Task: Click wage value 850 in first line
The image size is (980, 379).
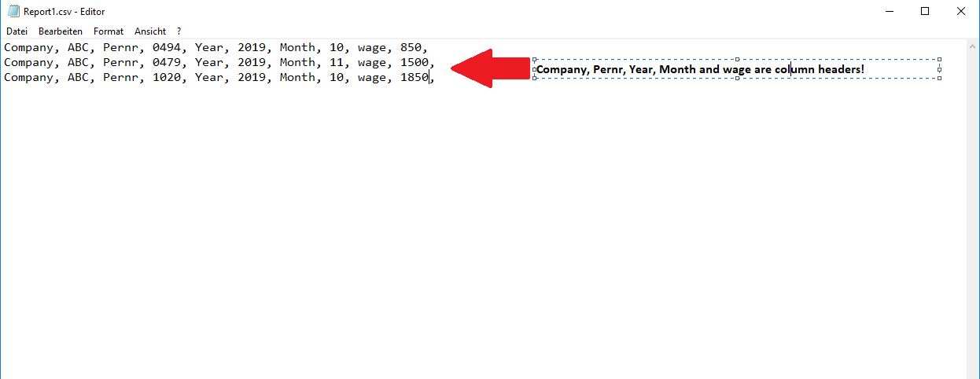Action: coord(411,47)
